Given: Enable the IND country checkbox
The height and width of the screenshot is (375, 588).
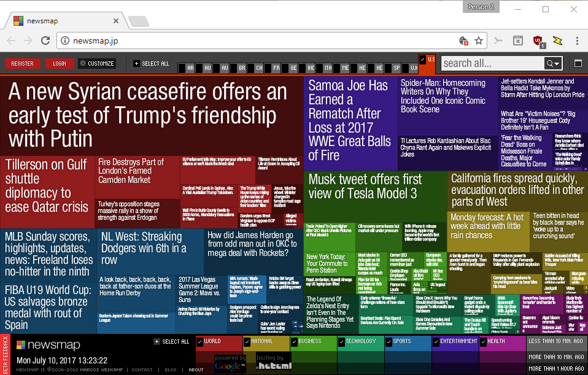Looking at the screenshot, I should pyautogui.click(x=302, y=68).
